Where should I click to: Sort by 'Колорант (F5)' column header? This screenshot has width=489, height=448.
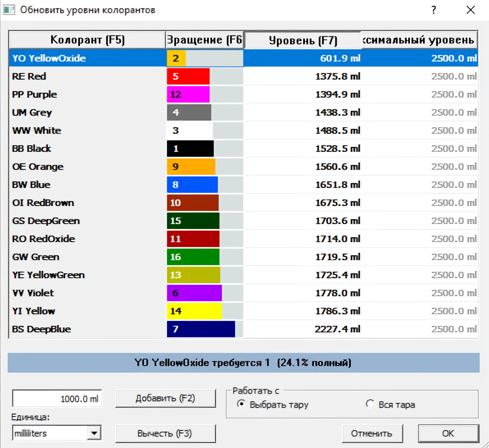tap(87, 40)
